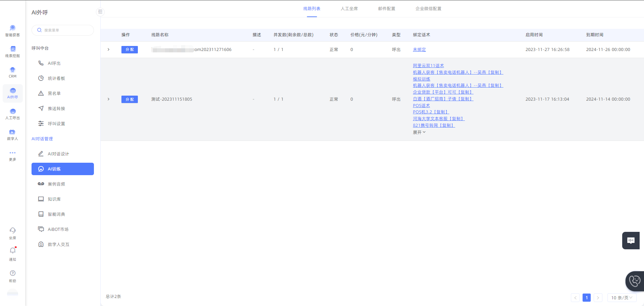644x306 pixels.
Task: Open the 统计看板 chart menu item
Action: pyautogui.click(x=63, y=78)
